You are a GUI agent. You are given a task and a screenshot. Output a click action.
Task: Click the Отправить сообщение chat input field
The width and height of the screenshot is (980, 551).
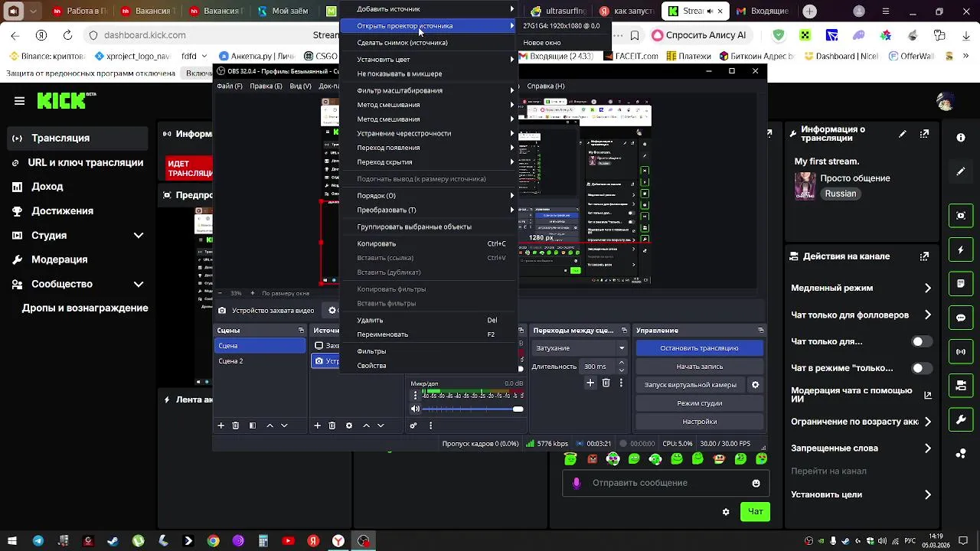pos(665,483)
